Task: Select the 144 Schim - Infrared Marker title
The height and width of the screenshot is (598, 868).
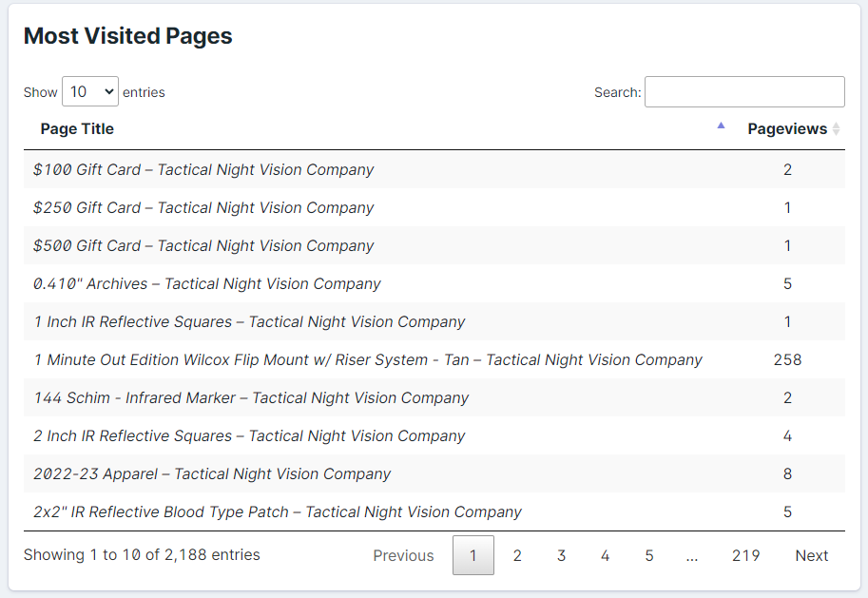Action: (x=251, y=397)
